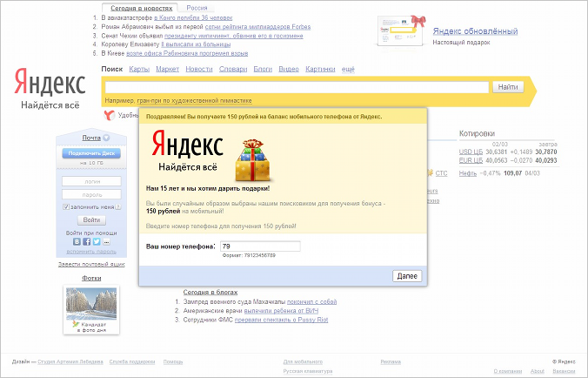Click the 'EUR ЦБ' quote link

[x=471, y=160]
